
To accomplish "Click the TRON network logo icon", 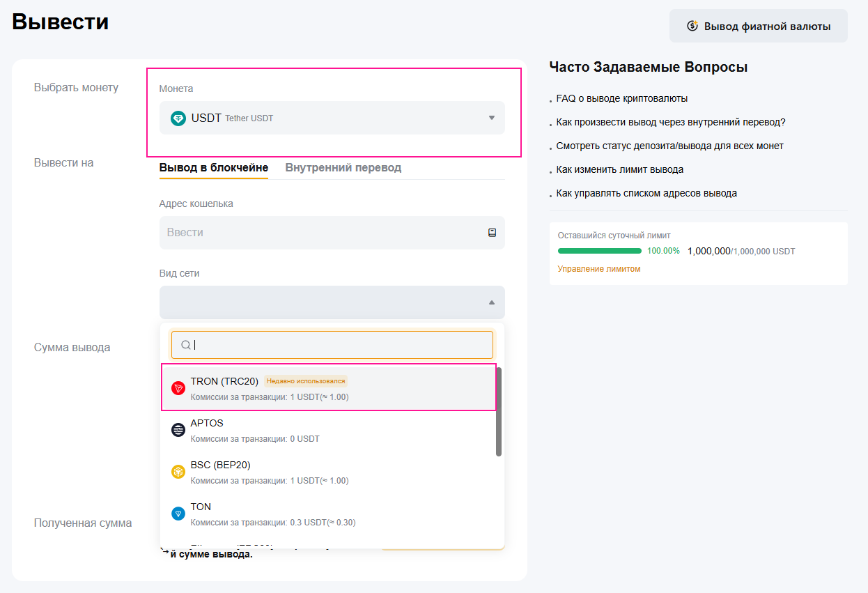I will pyautogui.click(x=178, y=388).
